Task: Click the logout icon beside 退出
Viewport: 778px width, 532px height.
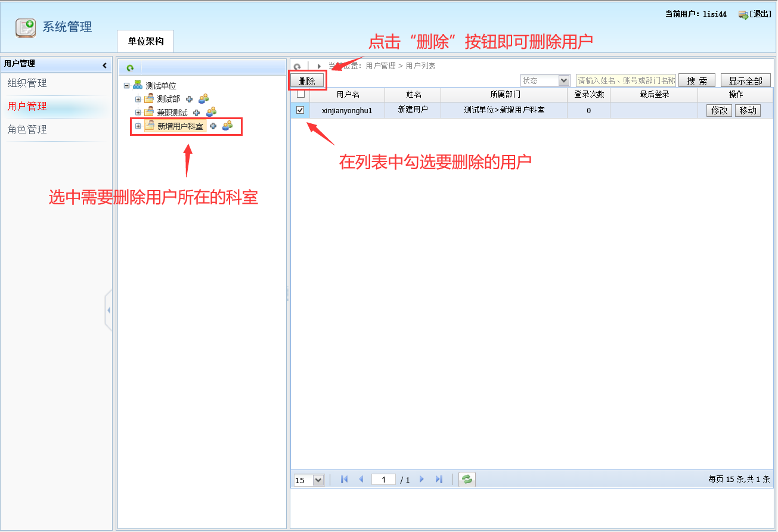Action: [x=743, y=14]
